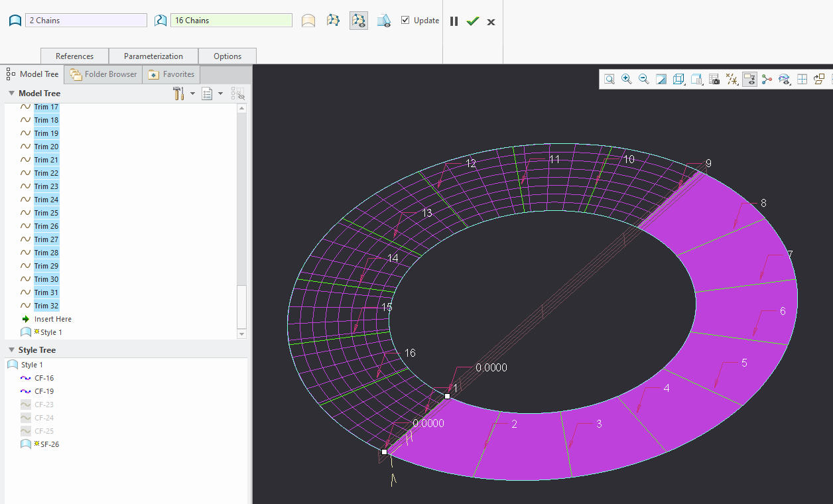Open the Folder Browser tab

click(x=103, y=74)
